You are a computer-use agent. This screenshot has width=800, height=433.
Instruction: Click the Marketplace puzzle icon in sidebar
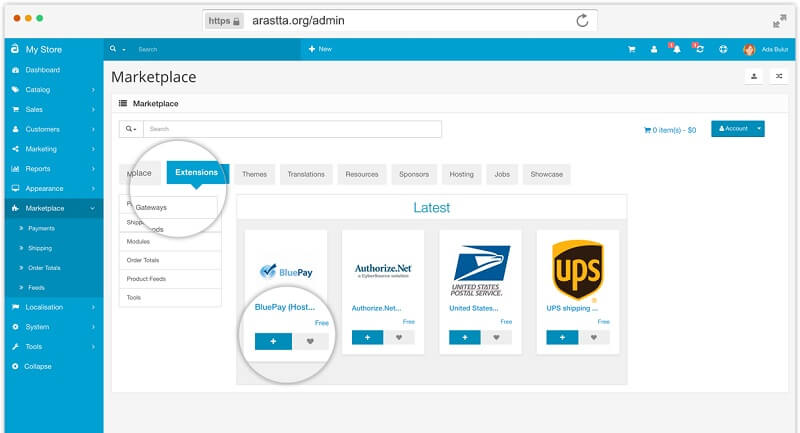[x=15, y=208]
